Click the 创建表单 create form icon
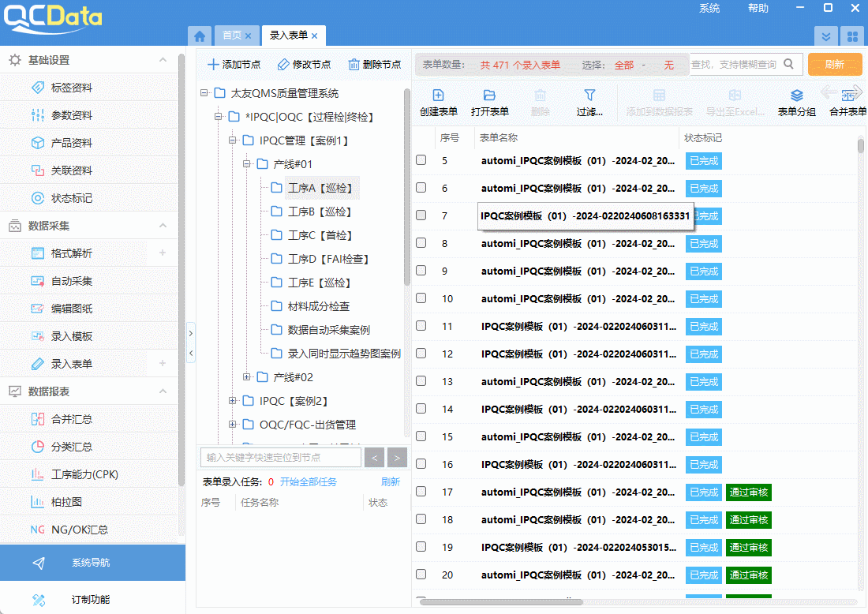 439,95
